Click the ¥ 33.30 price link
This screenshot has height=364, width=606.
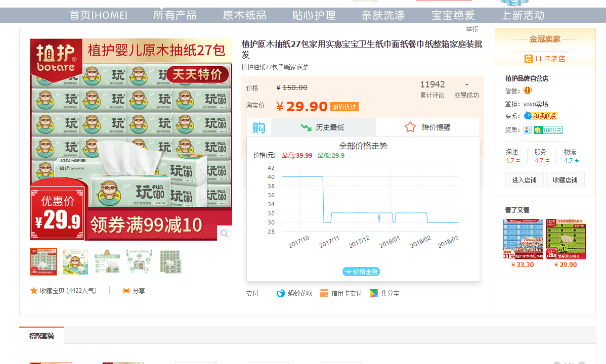click(x=523, y=265)
